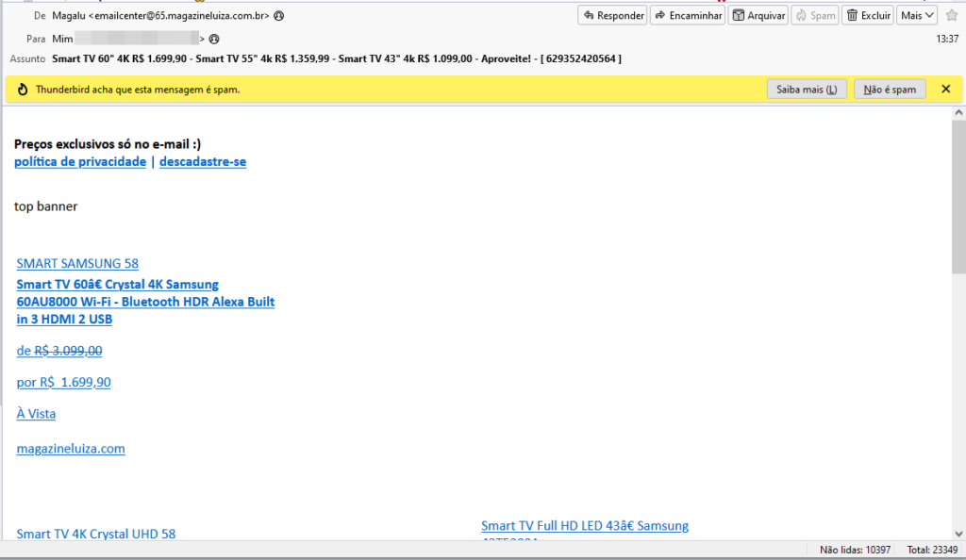Screen dimensions: 966x560
Task: Click the recipient contact icon beside Mim
Action: 214,39
